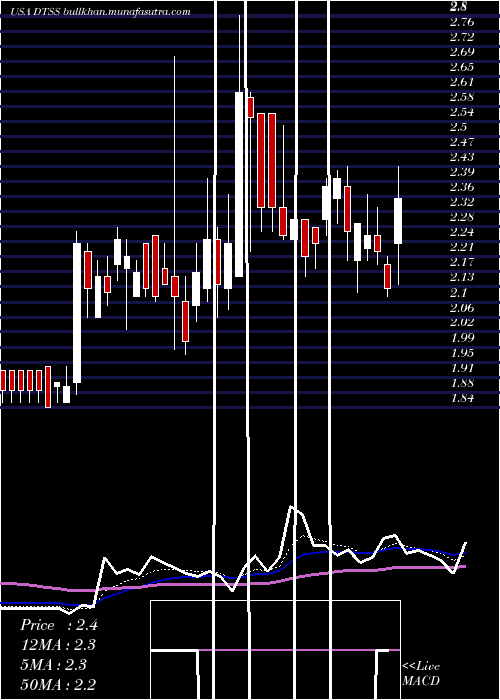Click the 1.84 price axis label
The width and height of the screenshot is (500, 700).
(x=462, y=398)
